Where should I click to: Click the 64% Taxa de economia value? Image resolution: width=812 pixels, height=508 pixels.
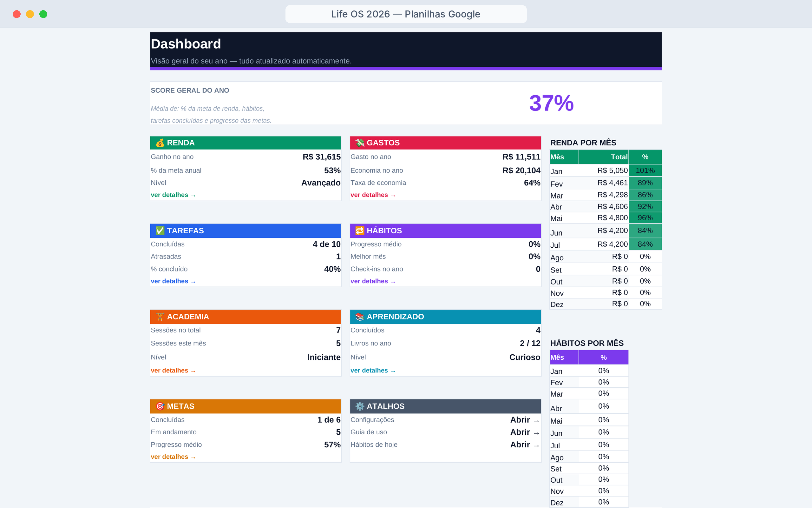(532, 183)
